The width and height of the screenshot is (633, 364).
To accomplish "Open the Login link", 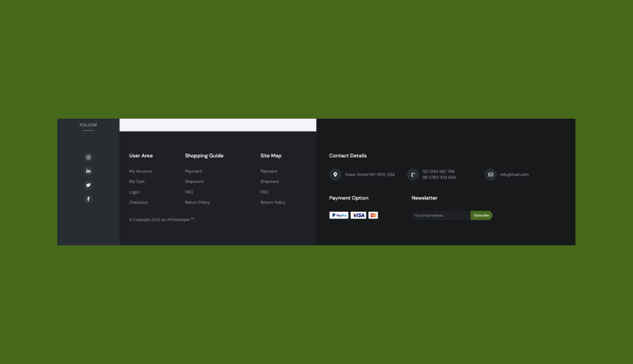I will coord(134,192).
